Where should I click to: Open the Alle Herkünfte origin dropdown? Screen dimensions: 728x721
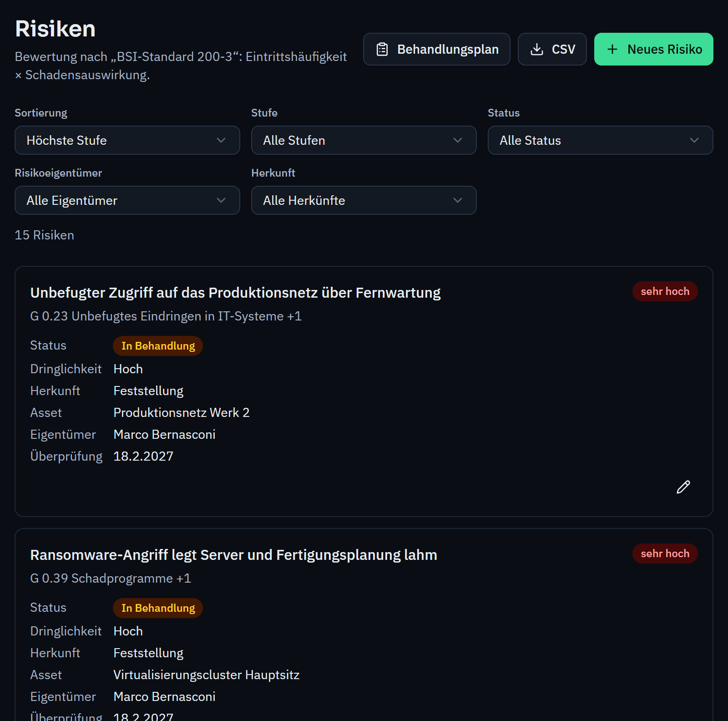coord(364,200)
